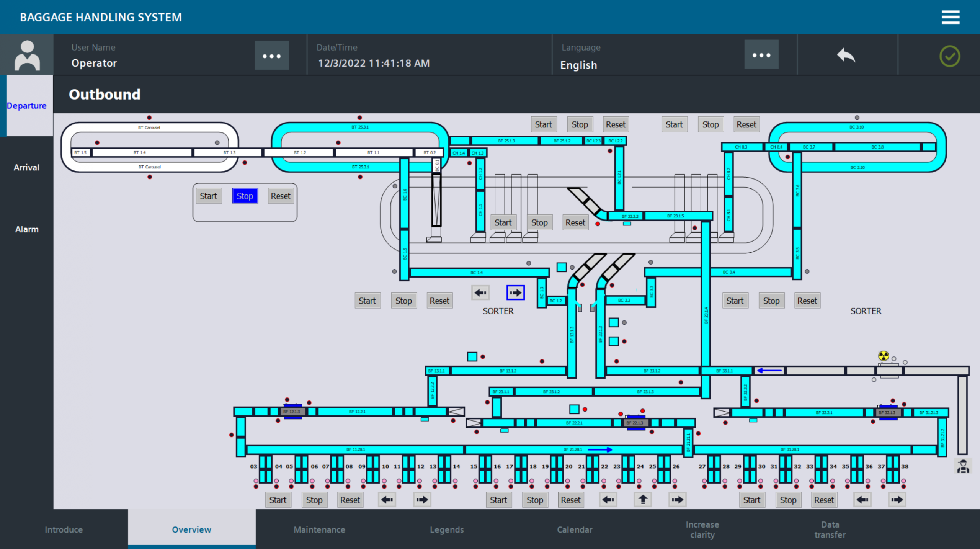Image resolution: width=980 pixels, height=549 pixels.
Task: Click the user profile avatar icon
Action: 27,55
